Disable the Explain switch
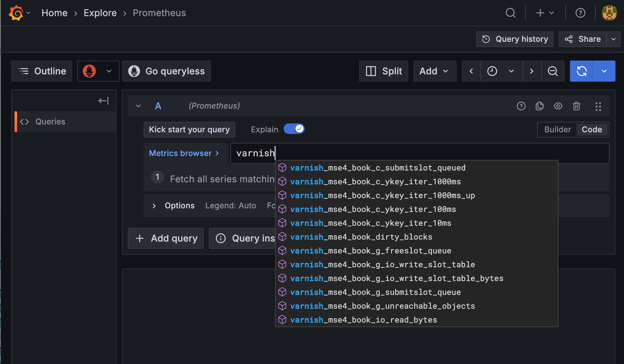624x364 pixels. click(294, 129)
